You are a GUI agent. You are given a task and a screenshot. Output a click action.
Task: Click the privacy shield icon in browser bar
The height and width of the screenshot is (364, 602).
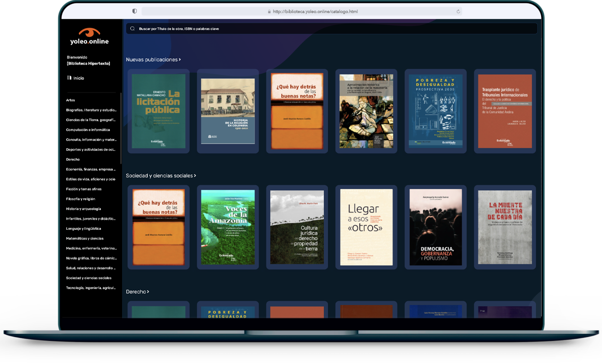(134, 11)
